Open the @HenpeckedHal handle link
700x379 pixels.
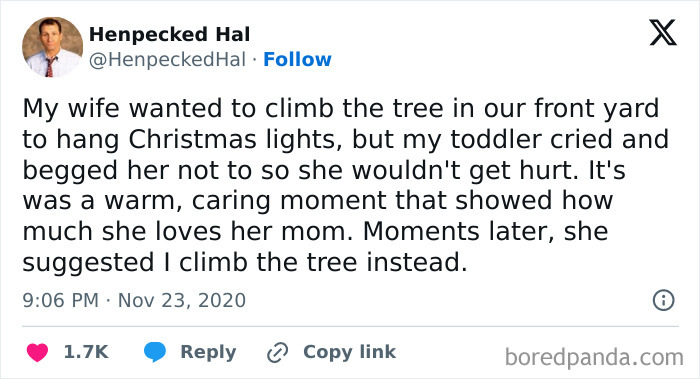pyautogui.click(x=167, y=59)
